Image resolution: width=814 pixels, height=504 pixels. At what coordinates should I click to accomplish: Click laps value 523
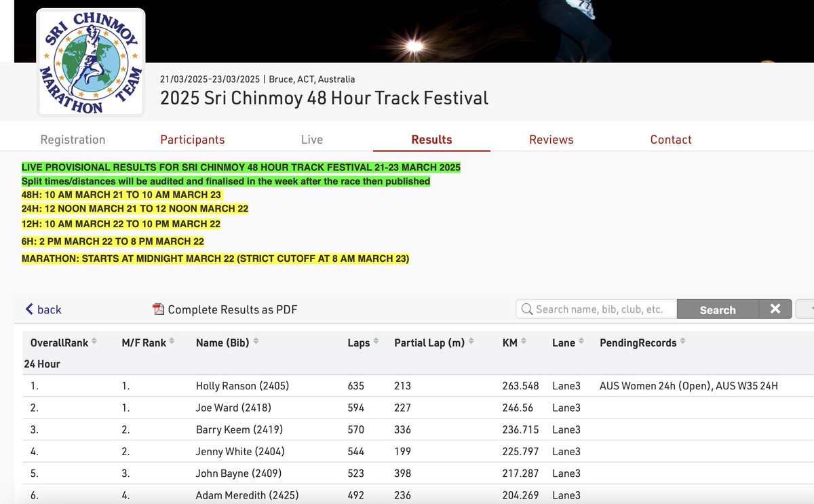click(x=356, y=473)
